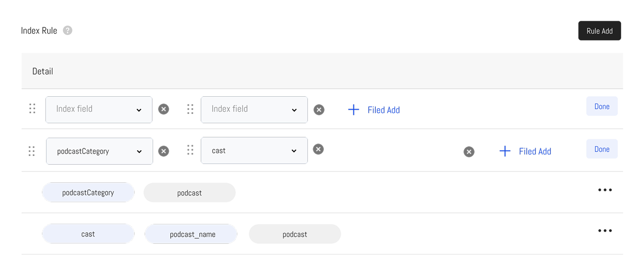Open more options for cast podcast_name rule
The image size is (644, 276).
point(605,231)
